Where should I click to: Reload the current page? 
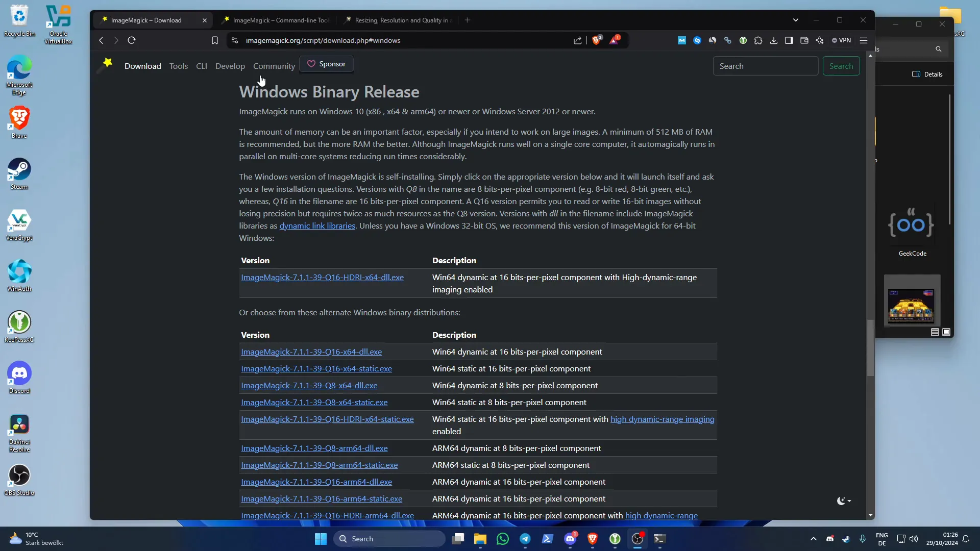[132, 40]
